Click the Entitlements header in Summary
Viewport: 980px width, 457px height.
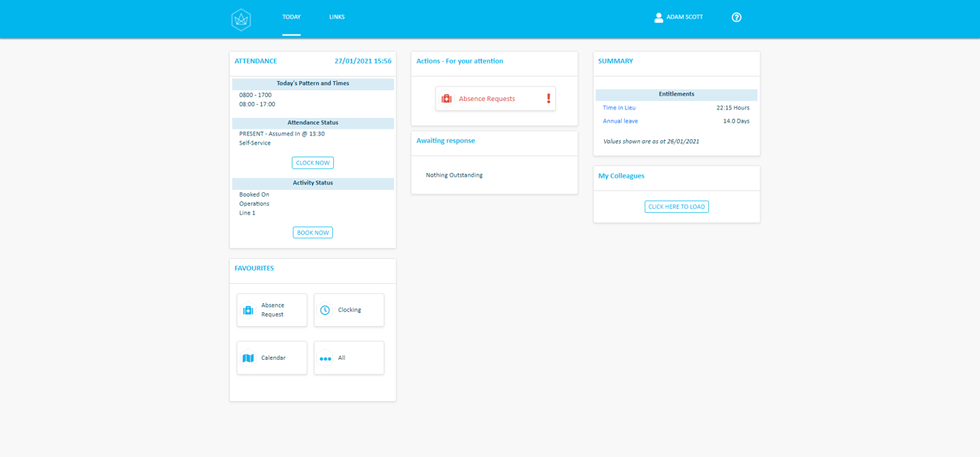coord(676,93)
